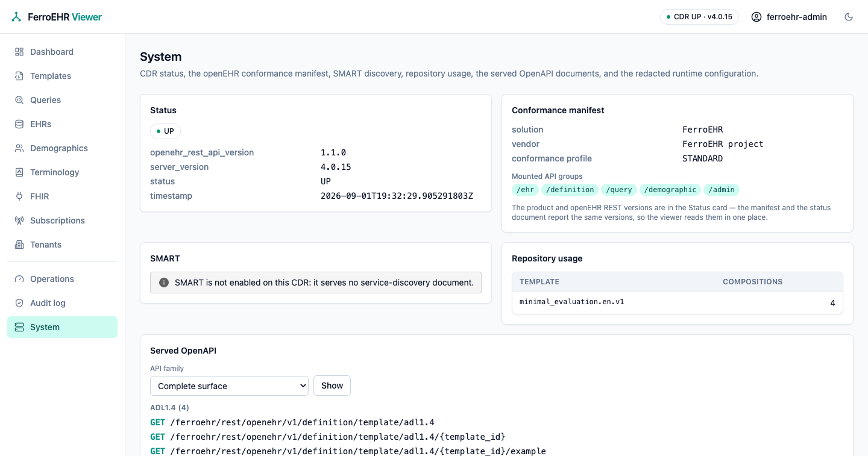Open the Terminology page

tap(62, 172)
